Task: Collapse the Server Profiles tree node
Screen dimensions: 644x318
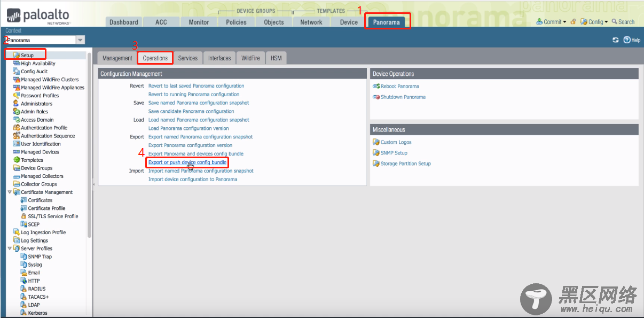Action: [10, 249]
